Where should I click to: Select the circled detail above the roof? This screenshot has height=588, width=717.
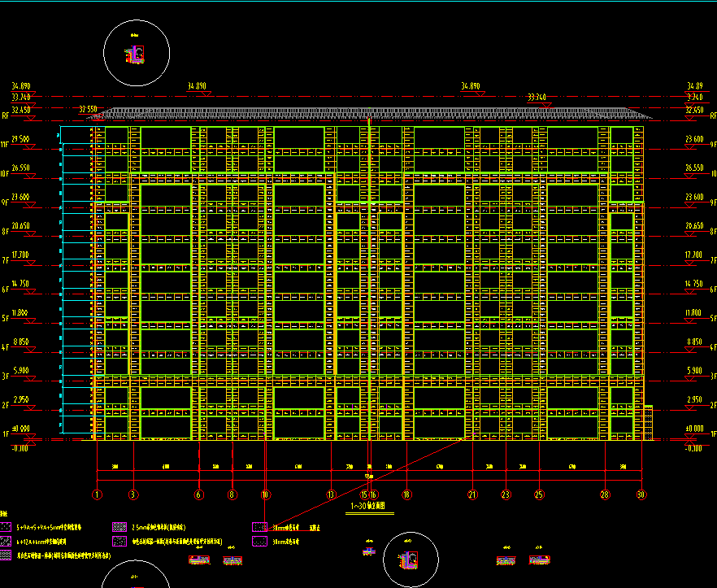(x=137, y=53)
